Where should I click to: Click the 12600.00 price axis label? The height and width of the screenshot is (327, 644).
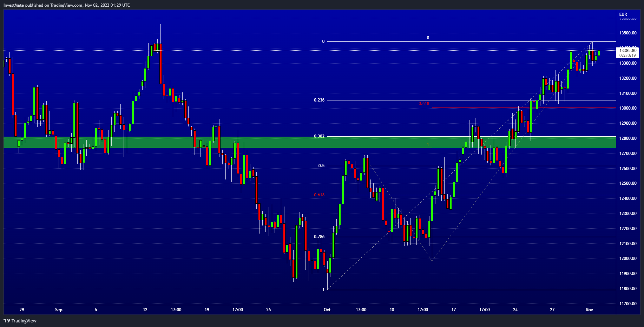(x=628, y=169)
